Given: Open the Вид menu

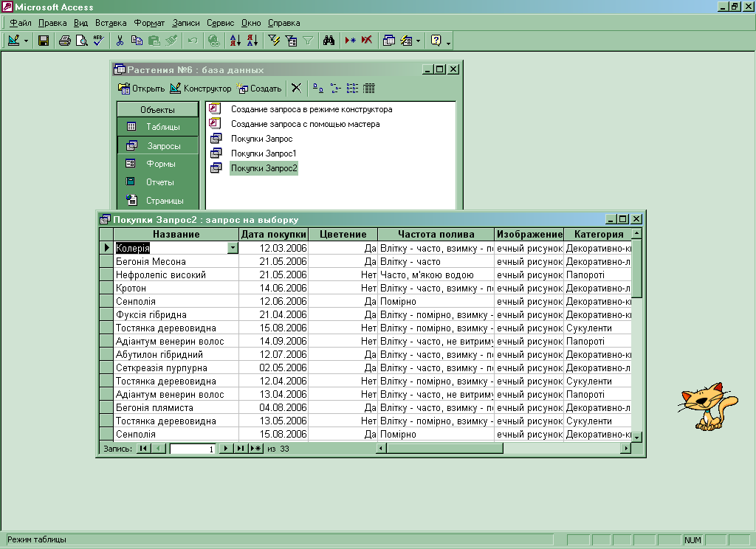Looking at the screenshot, I should click(81, 23).
